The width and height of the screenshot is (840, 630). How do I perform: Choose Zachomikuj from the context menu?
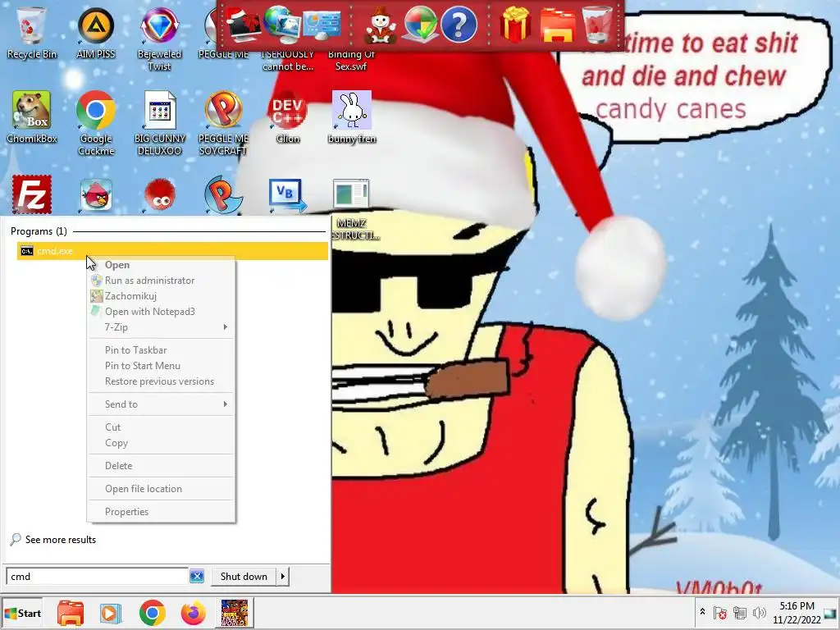[162, 295]
